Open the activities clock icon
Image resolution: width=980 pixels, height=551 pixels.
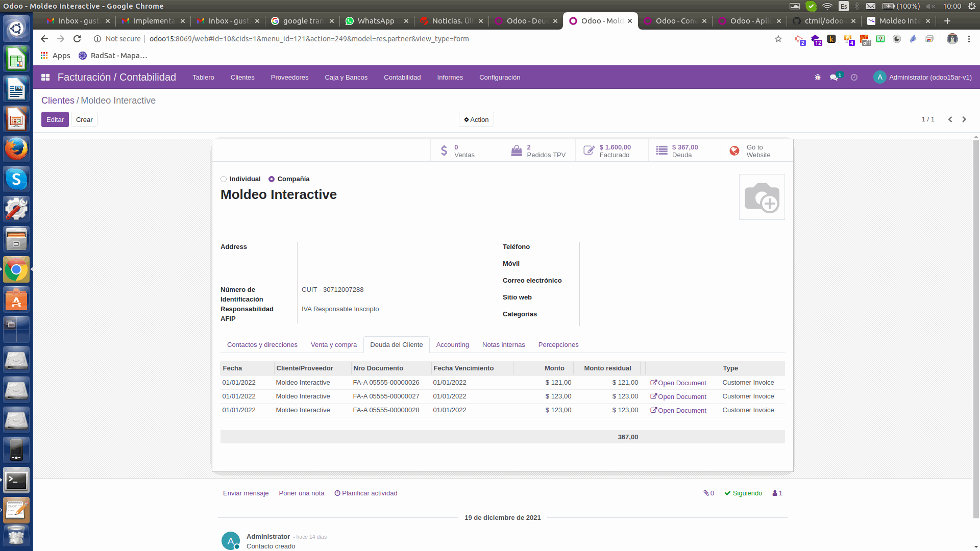(854, 77)
